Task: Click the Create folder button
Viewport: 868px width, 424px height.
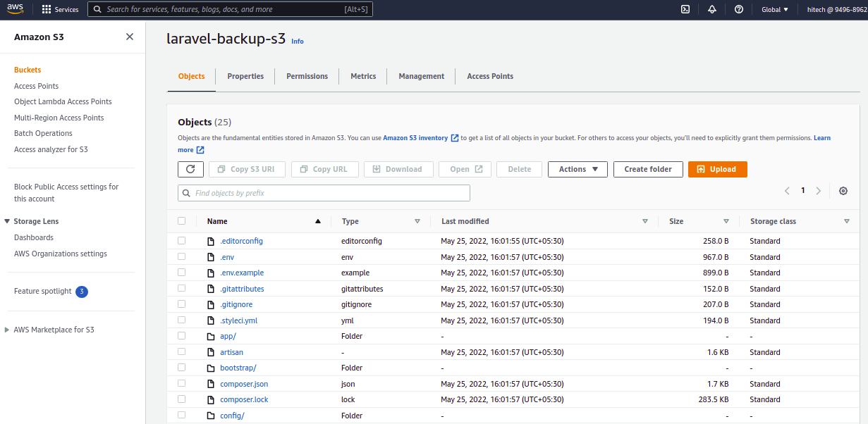Action: click(648, 169)
